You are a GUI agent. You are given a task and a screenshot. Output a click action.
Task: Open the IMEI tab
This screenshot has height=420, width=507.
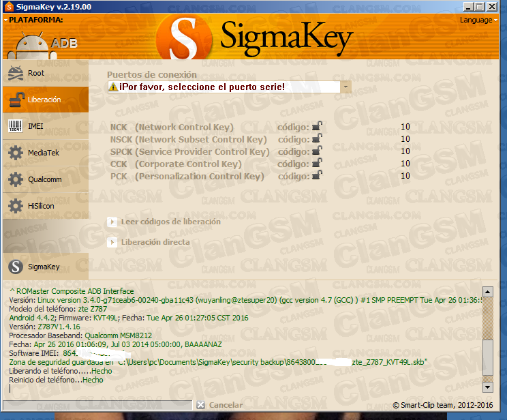coord(46,126)
